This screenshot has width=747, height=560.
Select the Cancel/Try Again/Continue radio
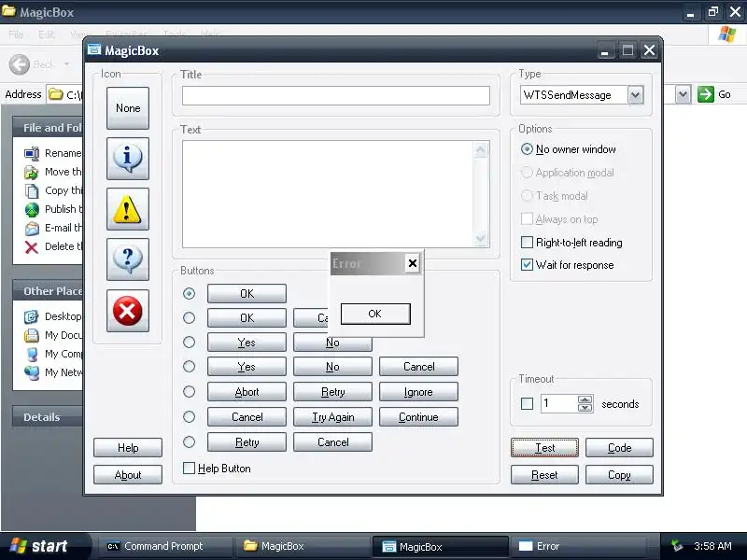point(190,416)
